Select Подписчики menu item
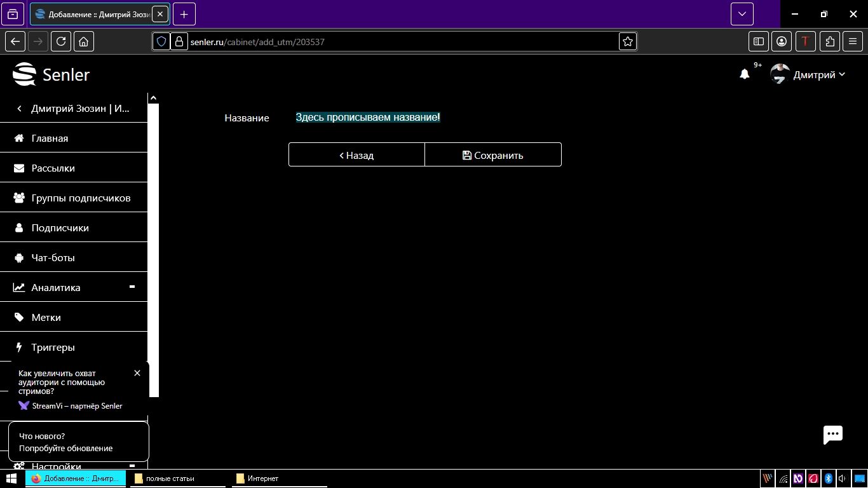This screenshot has width=868, height=488. (x=74, y=227)
